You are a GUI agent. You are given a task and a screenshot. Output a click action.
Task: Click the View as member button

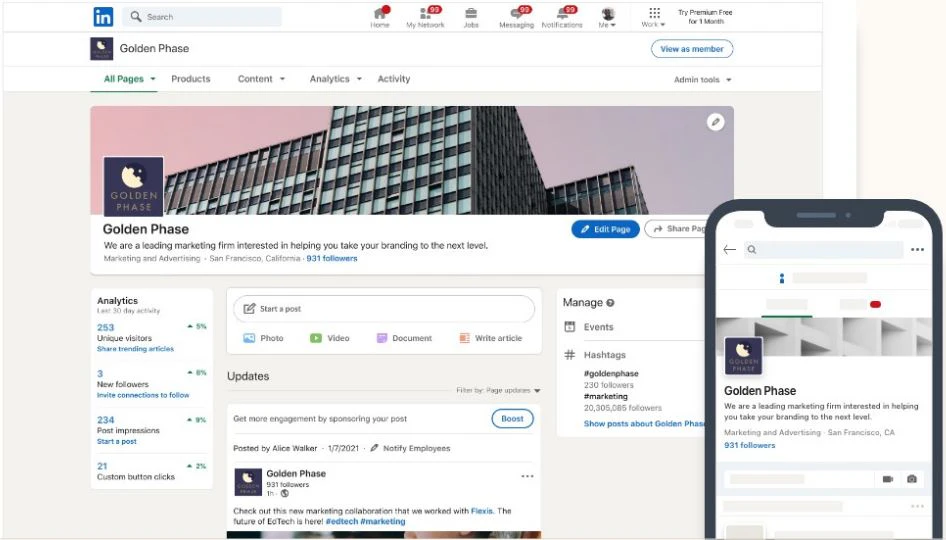coord(692,49)
